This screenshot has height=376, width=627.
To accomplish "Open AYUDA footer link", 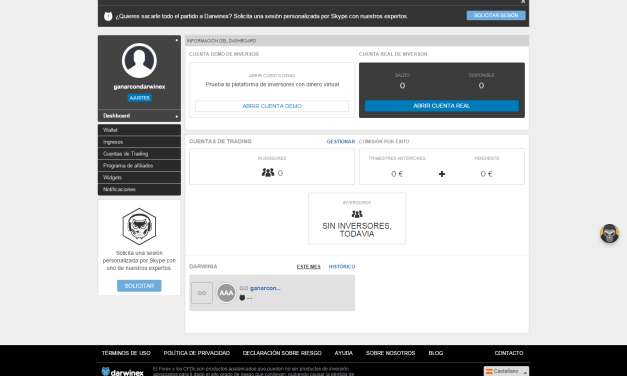I will pyautogui.click(x=343, y=353).
